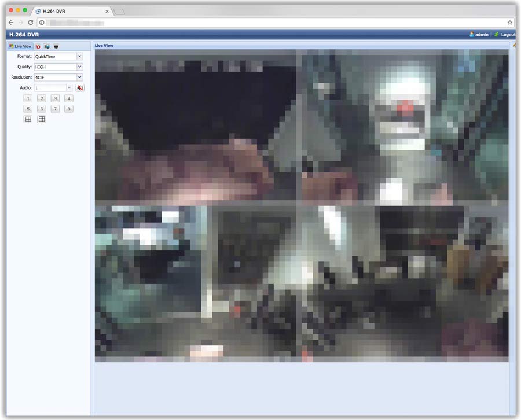Bookmark the page with the star icon
The height and width of the screenshot is (420, 521).
click(510, 23)
